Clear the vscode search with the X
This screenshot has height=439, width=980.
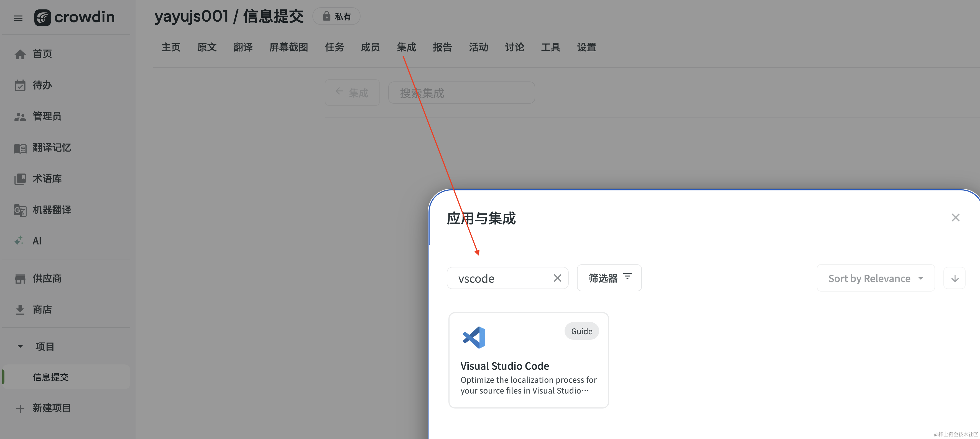point(557,278)
